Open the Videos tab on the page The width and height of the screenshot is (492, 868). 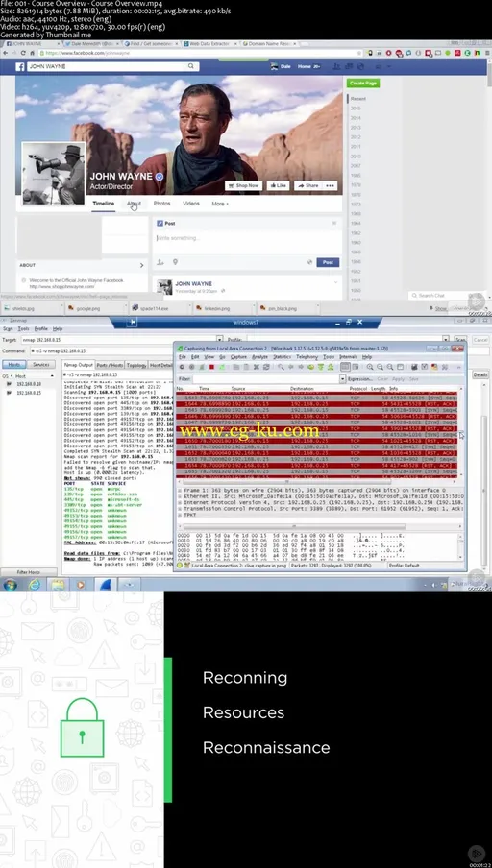[x=191, y=204]
